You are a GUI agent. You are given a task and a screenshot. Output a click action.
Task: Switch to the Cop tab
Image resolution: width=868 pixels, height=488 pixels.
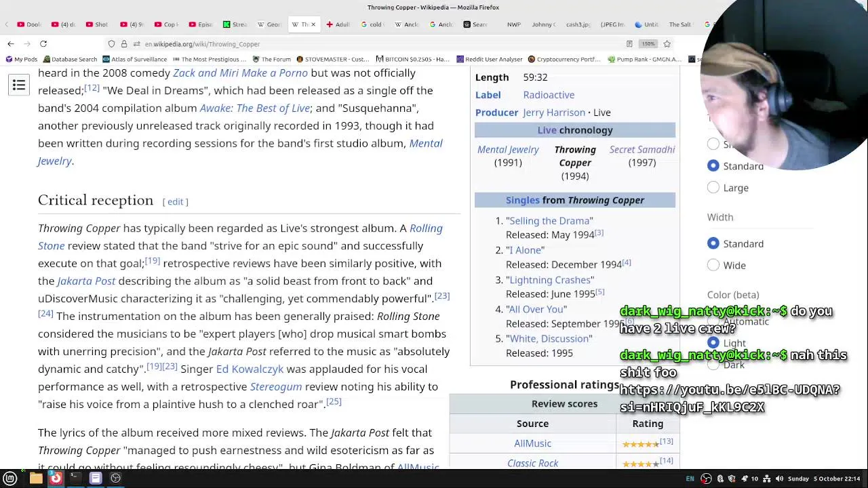tap(166, 24)
